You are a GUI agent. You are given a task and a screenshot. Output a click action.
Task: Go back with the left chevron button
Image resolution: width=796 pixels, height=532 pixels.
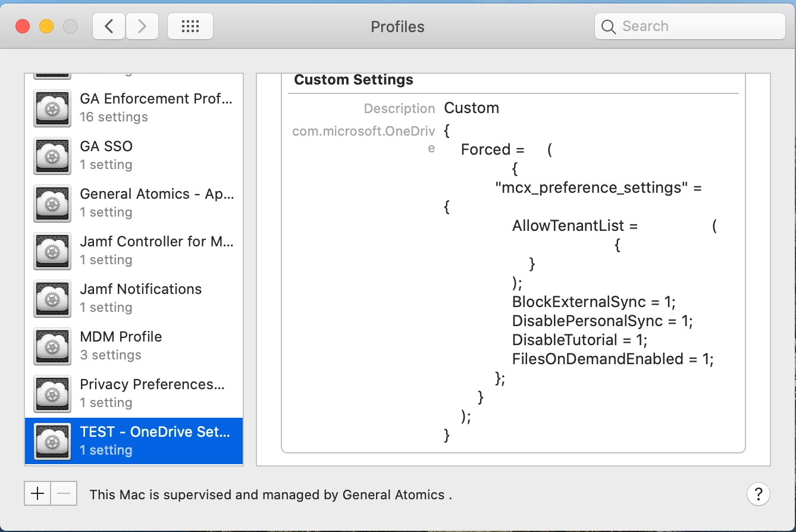click(109, 26)
